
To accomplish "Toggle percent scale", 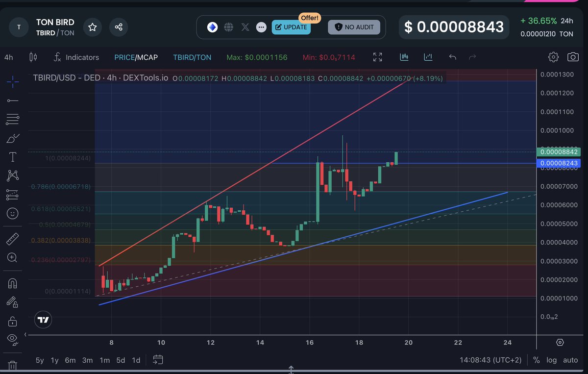I will [537, 360].
